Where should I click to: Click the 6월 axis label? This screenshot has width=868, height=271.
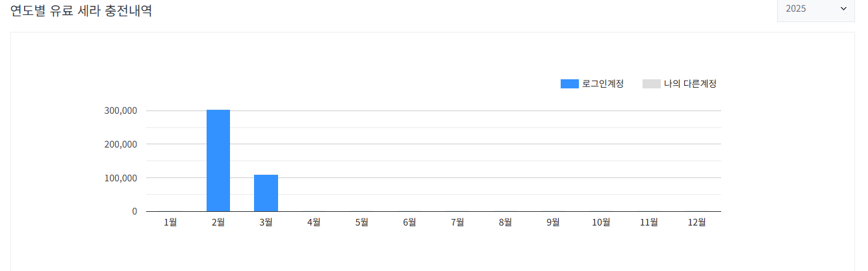point(409,222)
